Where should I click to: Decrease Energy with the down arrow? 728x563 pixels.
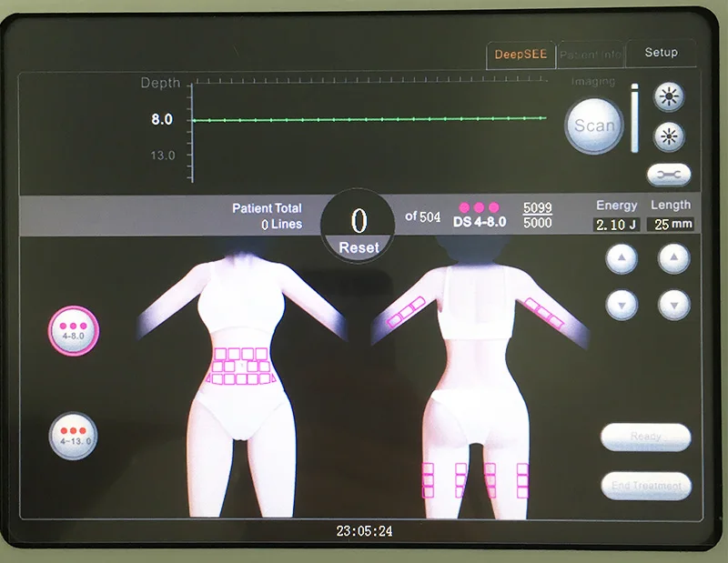(x=620, y=302)
